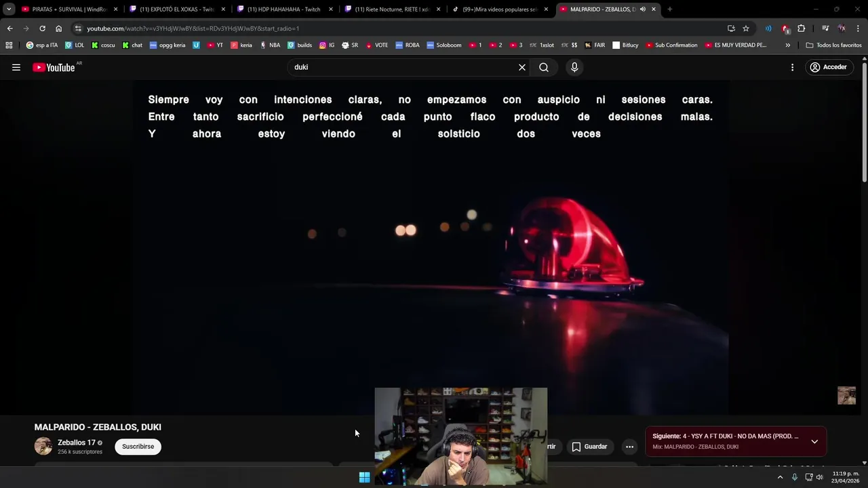This screenshot has height=488, width=868.
Task: Install app icon in address bar
Action: coord(731,28)
